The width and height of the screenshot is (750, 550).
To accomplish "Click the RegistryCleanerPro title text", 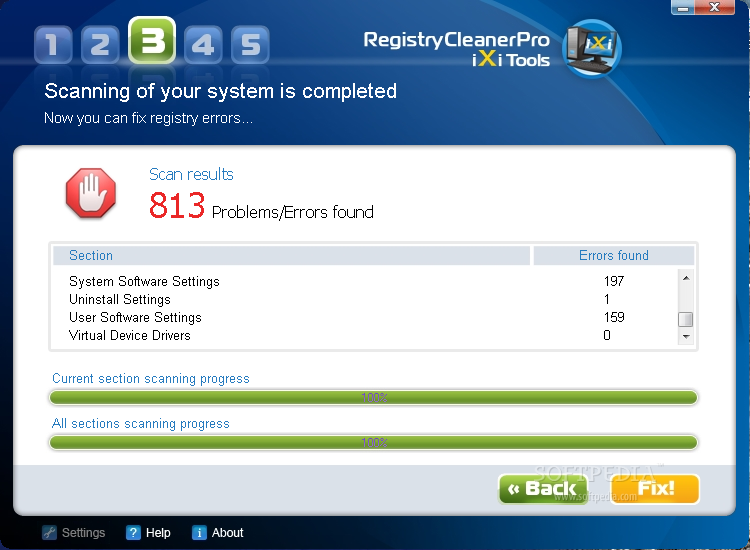I will 456,40.
